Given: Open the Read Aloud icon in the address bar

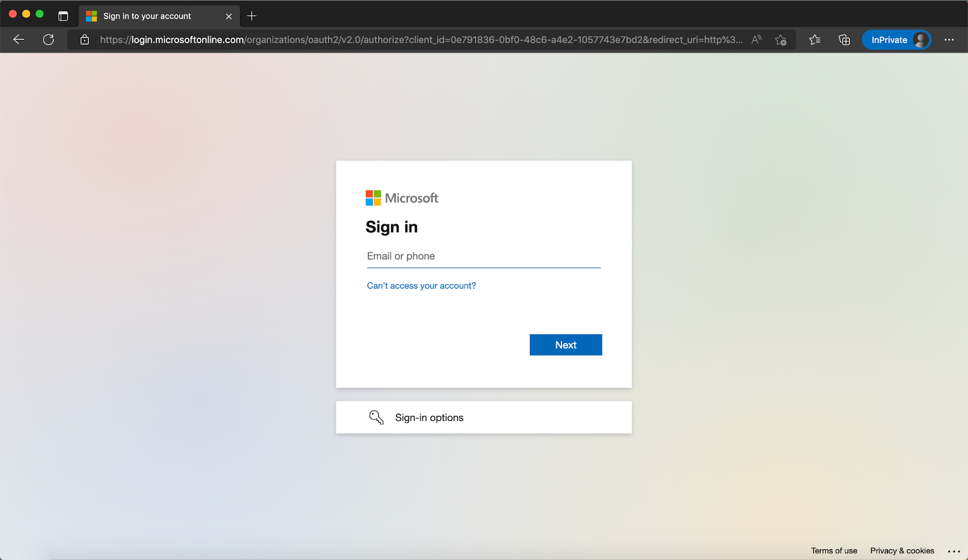Looking at the screenshot, I should point(756,40).
